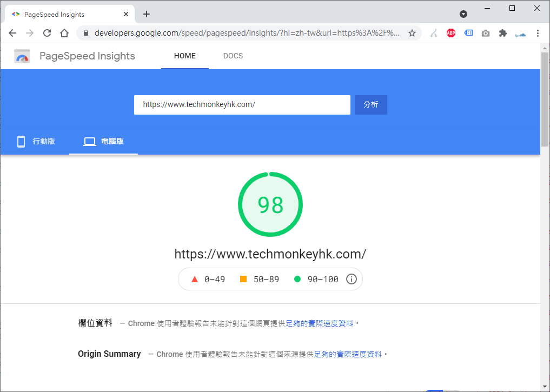The height and width of the screenshot is (392, 550).
Task: Maximize the Chrome window
Action: (512, 8)
